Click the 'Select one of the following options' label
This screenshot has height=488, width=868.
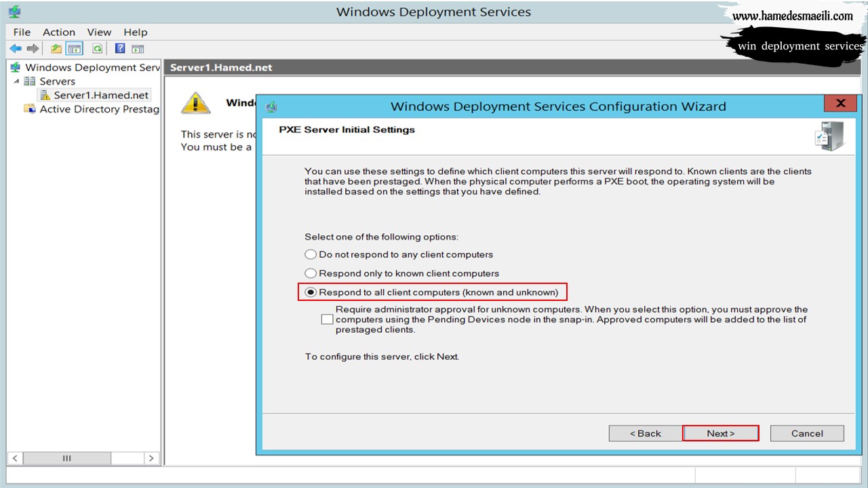pyautogui.click(x=382, y=237)
